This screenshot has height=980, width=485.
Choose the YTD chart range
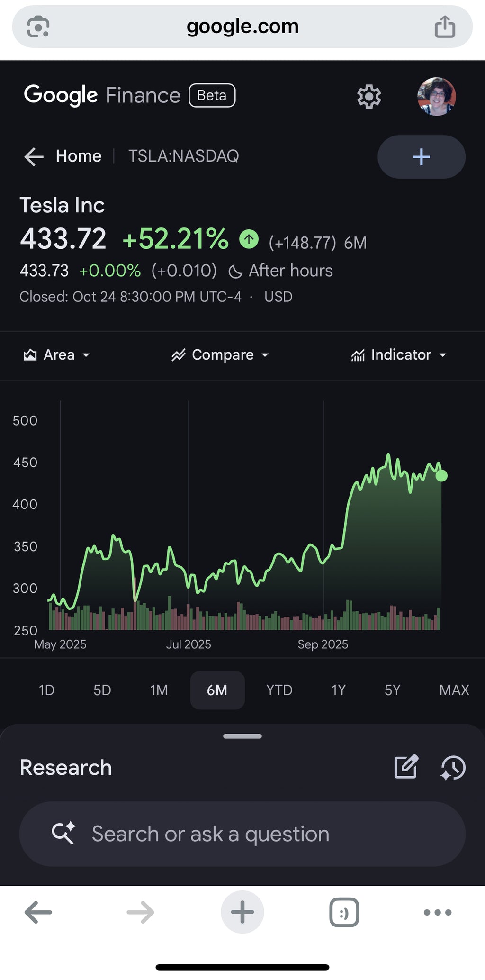click(279, 690)
